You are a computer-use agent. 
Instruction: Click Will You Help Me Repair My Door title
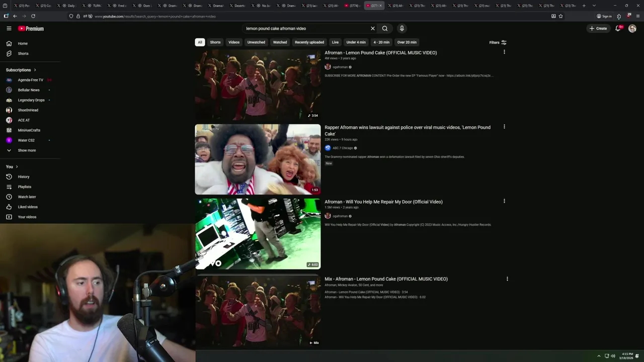(383, 202)
